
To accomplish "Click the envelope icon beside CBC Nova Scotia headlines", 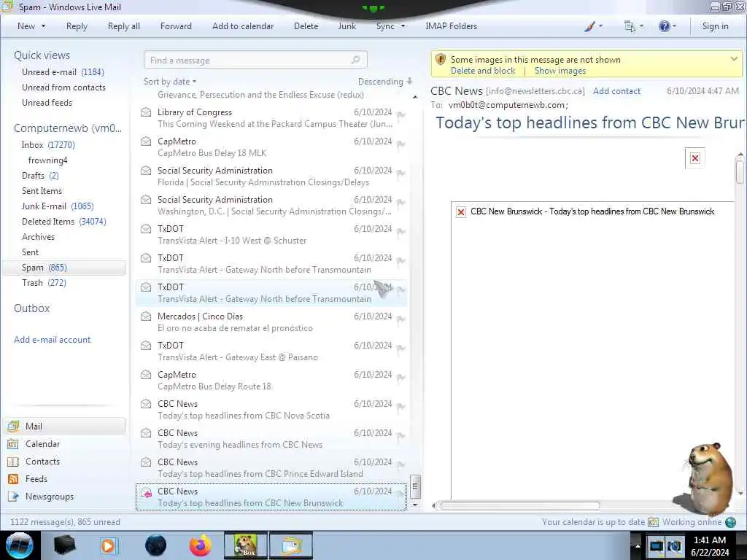I will [x=146, y=404].
